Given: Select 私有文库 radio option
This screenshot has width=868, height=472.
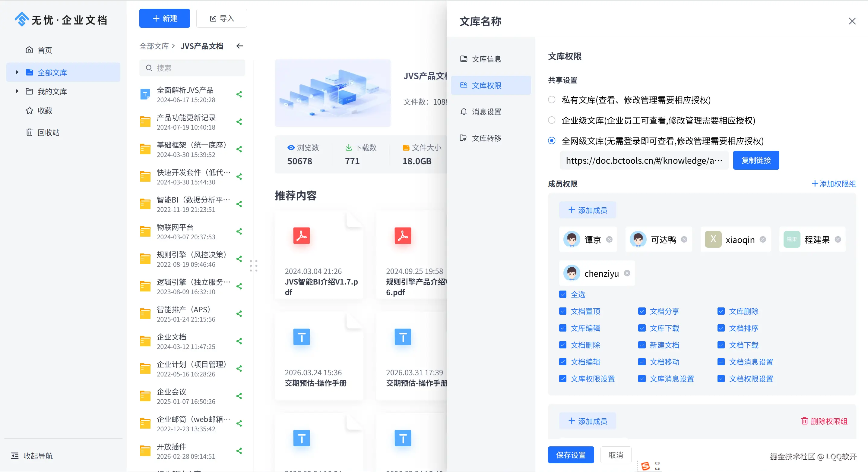Looking at the screenshot, I should pyautogui.click(x=552, y=100).
